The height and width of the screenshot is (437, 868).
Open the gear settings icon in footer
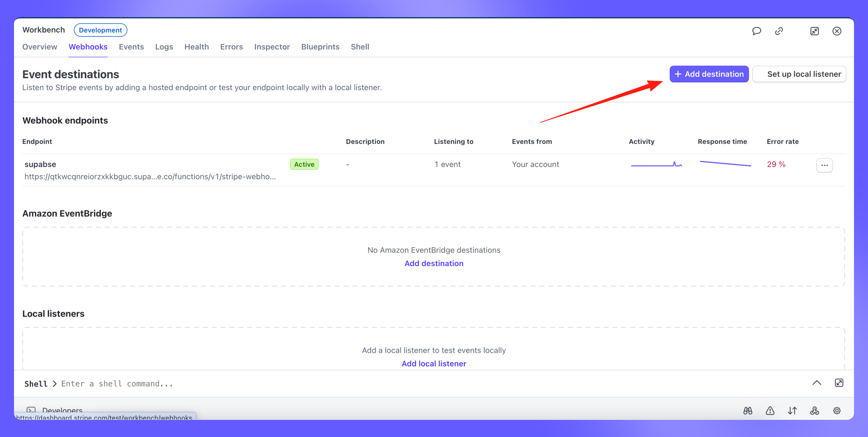pyautogui.click(x=837, y=410)
